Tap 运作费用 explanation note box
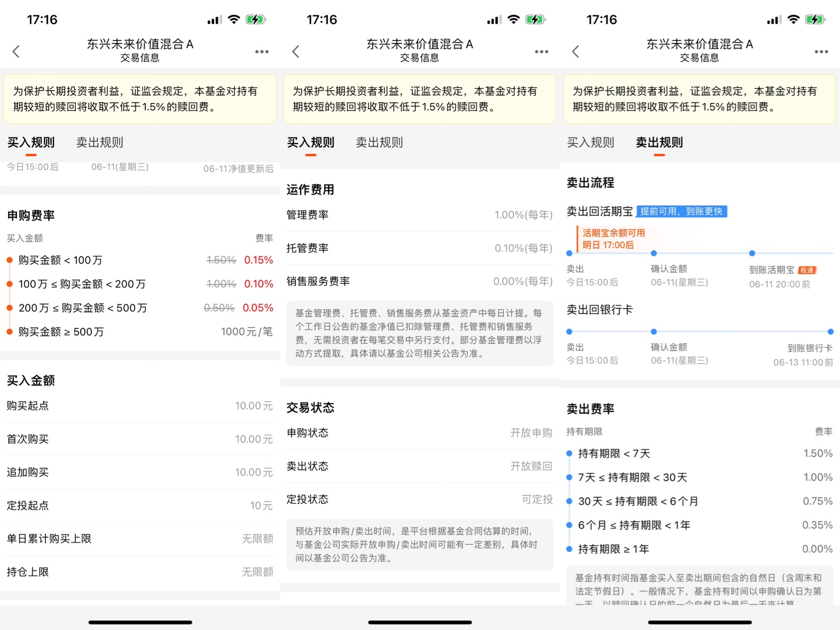The height and width of the screenshot is (630, 840). coord(419,334)
